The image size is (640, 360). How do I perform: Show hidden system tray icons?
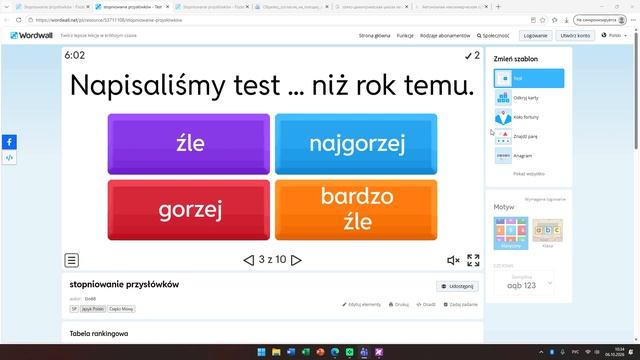(x=541, y=352)
